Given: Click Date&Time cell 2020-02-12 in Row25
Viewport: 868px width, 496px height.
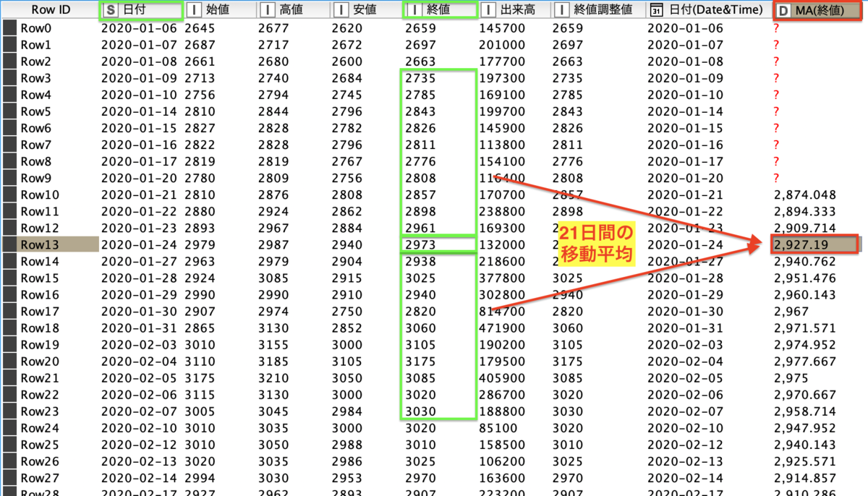Looking at the screenshot, I should [x=685, y=444].
